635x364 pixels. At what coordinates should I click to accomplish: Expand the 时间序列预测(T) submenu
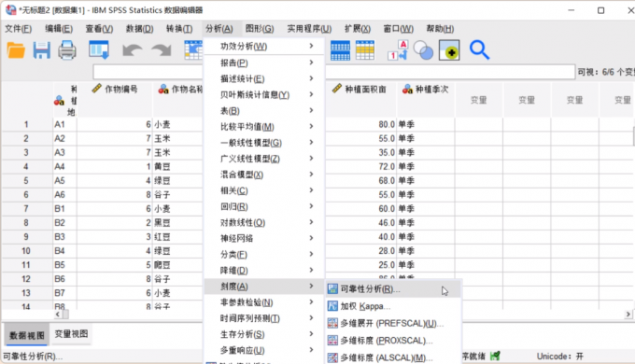click(x=264, y=318)
